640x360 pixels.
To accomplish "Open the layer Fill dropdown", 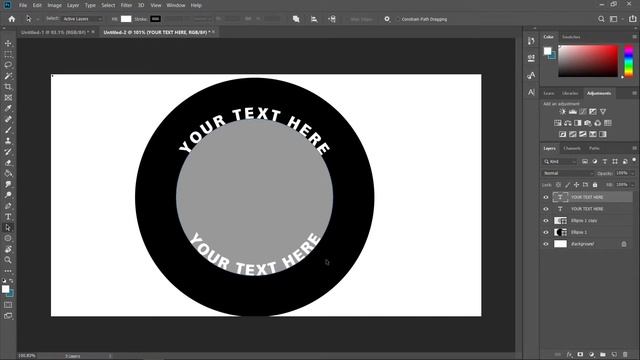I will click(632, 185).
